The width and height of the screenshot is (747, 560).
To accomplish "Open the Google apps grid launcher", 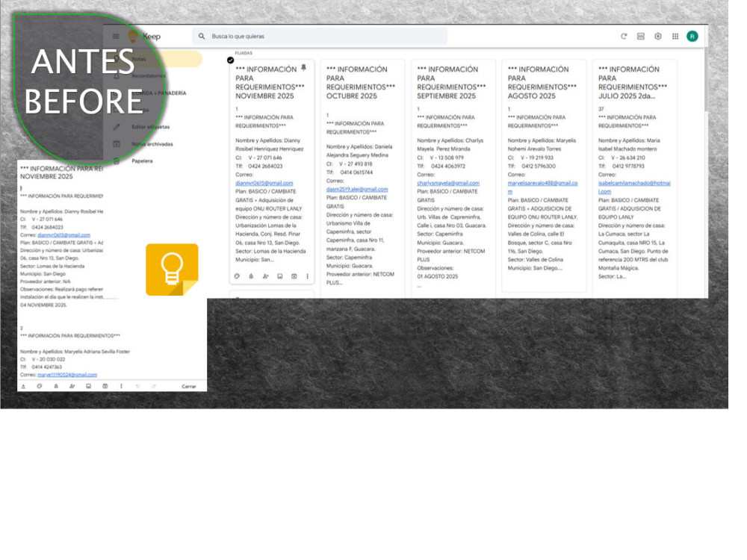I will pos(675,36).
